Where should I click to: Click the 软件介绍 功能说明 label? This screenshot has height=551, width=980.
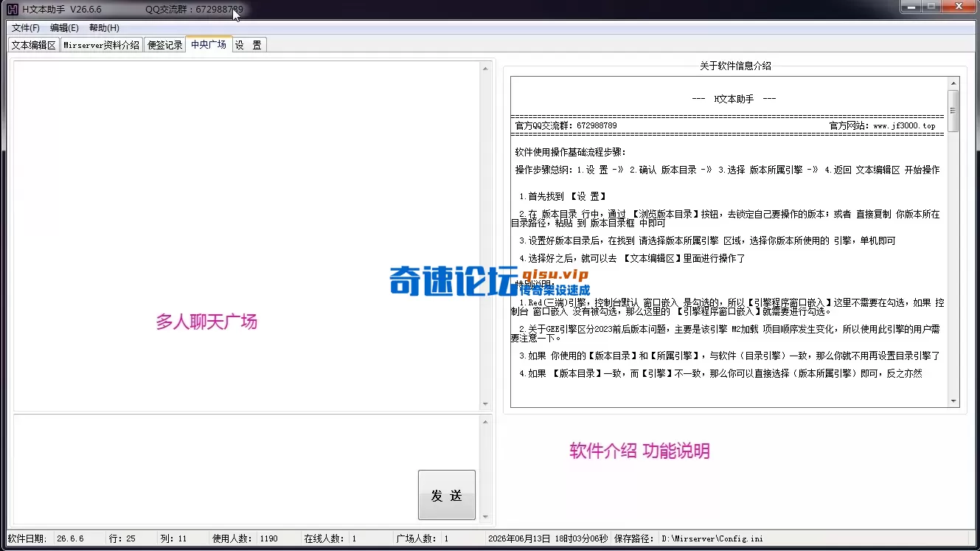click(639, 451)
